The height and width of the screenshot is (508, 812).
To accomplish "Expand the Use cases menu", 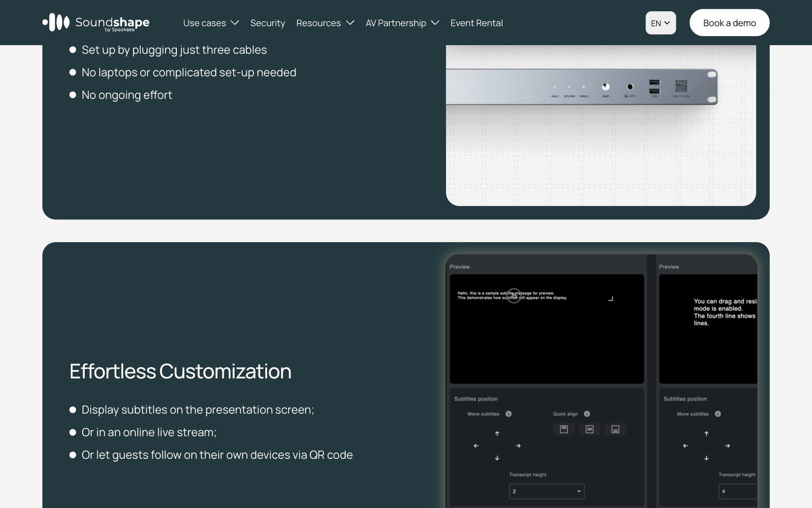I will point(211,23).
